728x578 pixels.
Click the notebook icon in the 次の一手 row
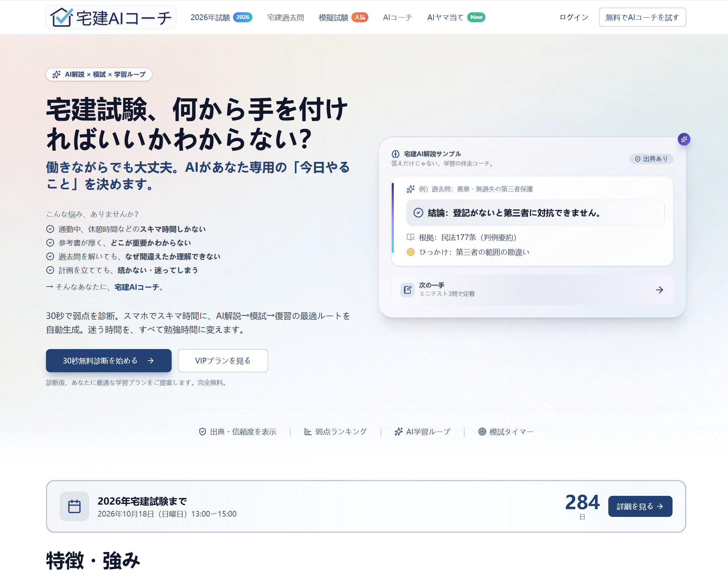407,290
